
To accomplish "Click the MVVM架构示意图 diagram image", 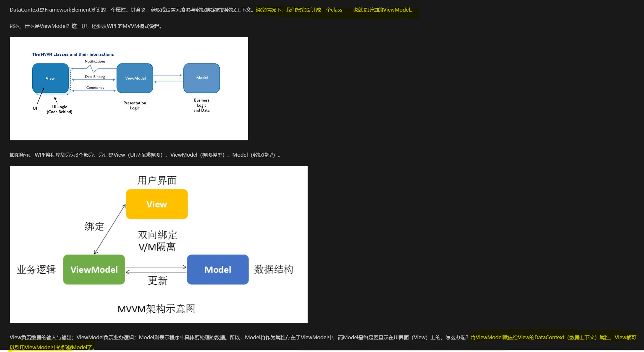I will 159,244.
